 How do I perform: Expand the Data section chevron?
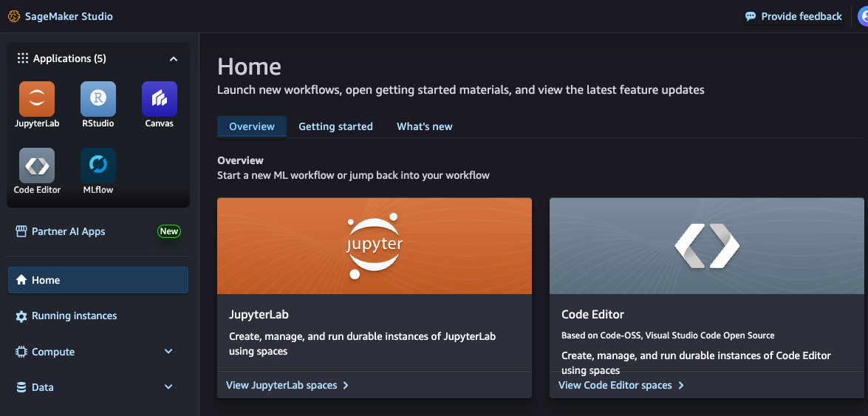tap(169, 386)
